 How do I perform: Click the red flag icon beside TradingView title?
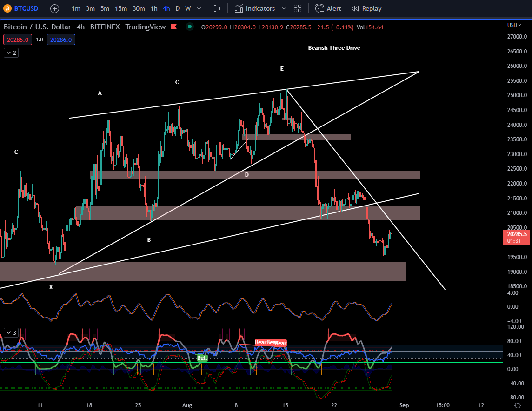tap(174, 27)
